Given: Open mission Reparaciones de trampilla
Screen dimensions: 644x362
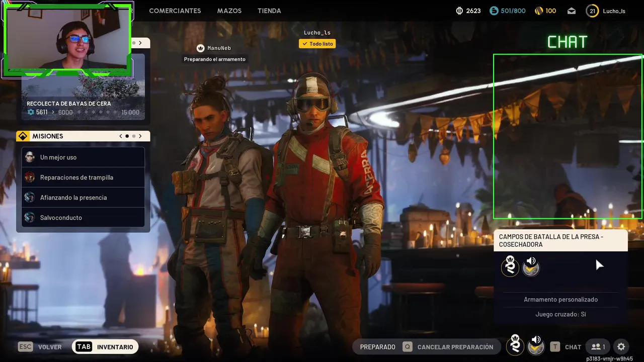Looking at the screenshot, I should pos(83,177).
